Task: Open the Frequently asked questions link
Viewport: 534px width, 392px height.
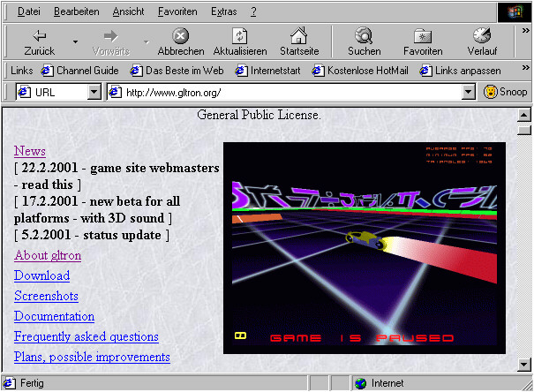Action: [x=86, y=336]
